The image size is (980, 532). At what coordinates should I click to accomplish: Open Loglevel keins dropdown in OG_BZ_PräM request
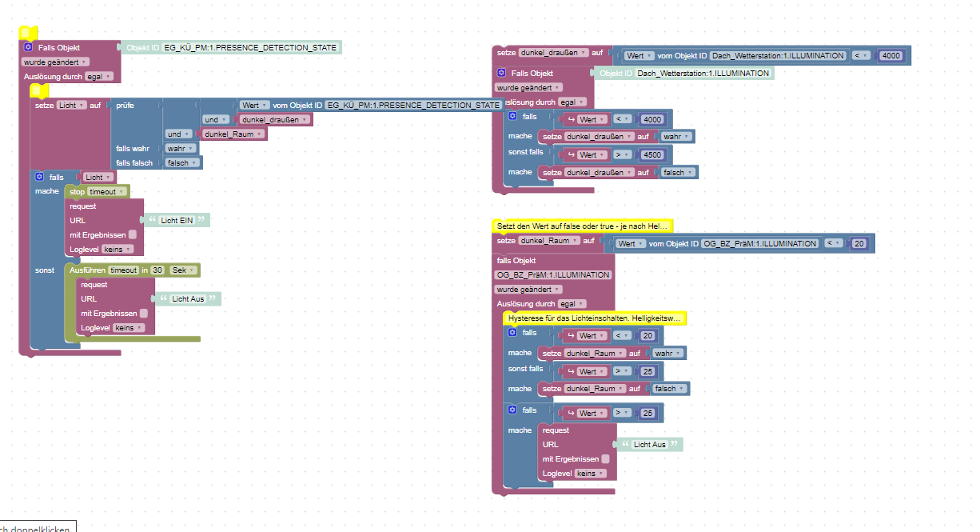click(x=590, y=474)
